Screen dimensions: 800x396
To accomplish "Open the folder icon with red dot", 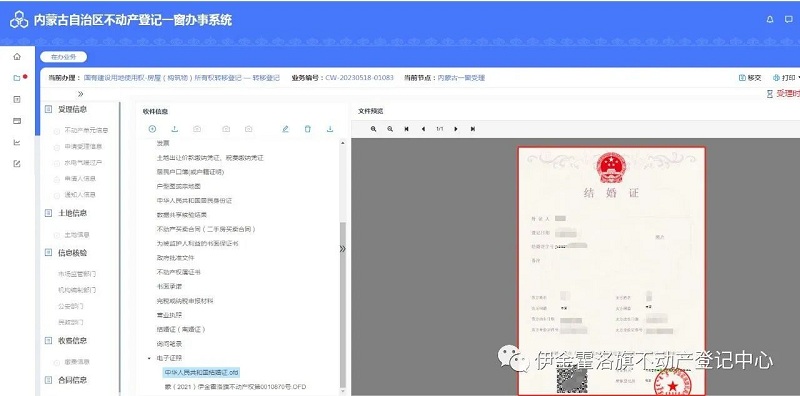I will 17,78.
